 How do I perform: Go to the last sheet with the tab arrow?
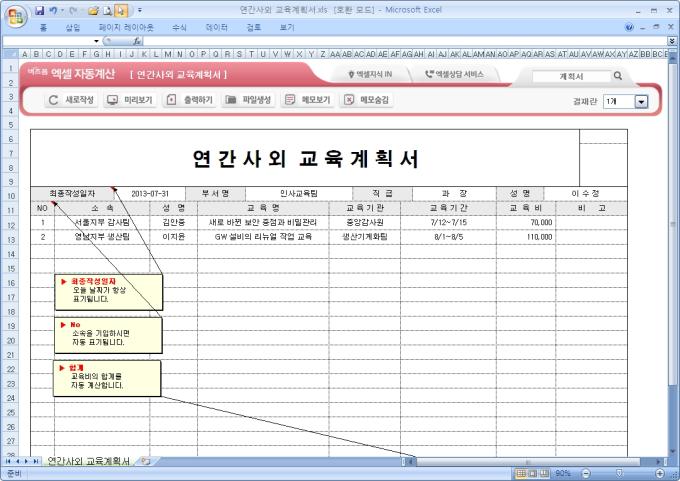pos(36,461)
